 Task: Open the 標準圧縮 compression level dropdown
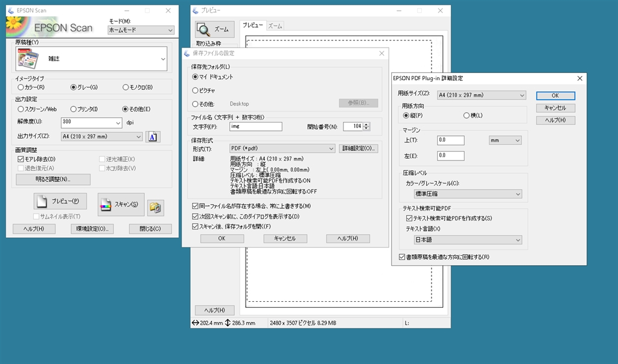(468, 194)
